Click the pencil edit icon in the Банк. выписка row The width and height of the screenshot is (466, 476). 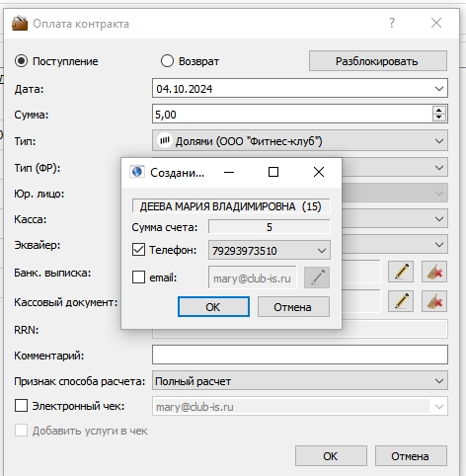point(401,272)
